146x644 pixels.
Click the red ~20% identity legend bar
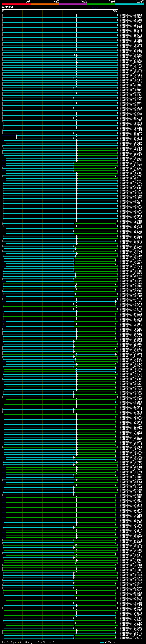[x=16, y=4]
